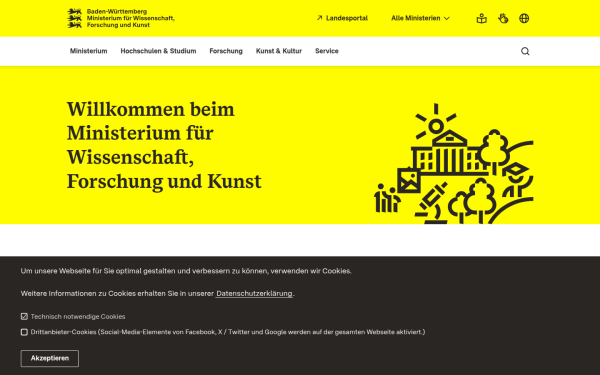The width and height of the screenshot is (600, 375).
Task: Click the Akzeptieren button
Action: point(50,358)
